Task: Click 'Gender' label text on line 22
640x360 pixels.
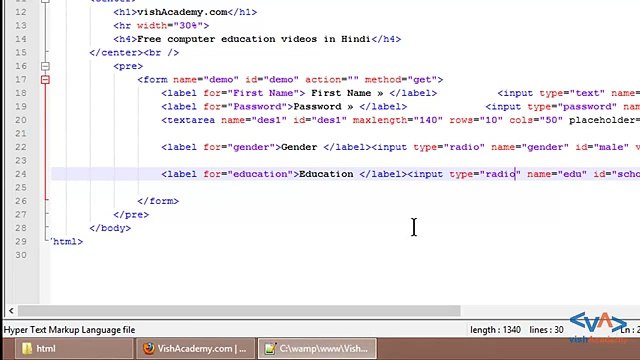Action: tap(299, 147)
